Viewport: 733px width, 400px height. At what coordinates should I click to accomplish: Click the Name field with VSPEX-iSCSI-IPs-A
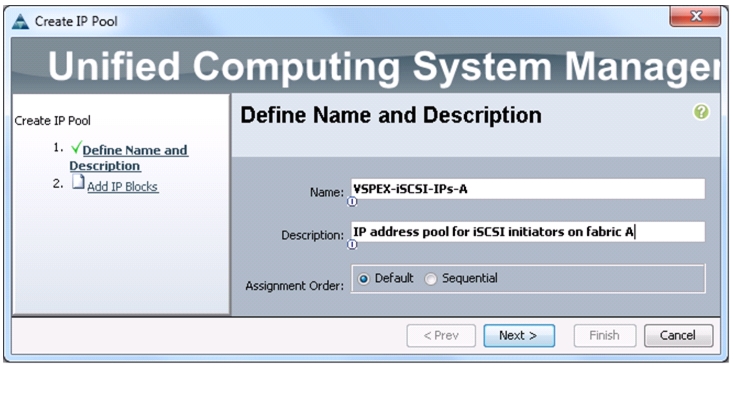pyautogui.click(x=528, y=189)
